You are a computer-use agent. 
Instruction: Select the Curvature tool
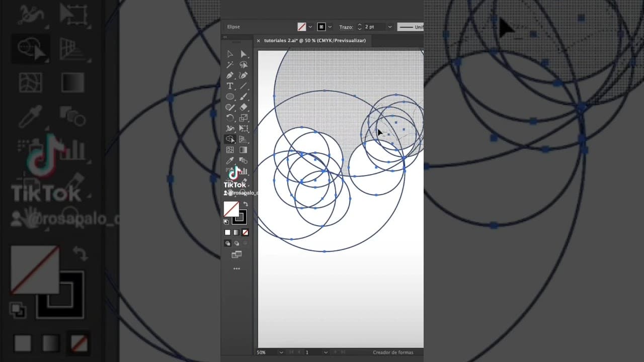(244, 75)
